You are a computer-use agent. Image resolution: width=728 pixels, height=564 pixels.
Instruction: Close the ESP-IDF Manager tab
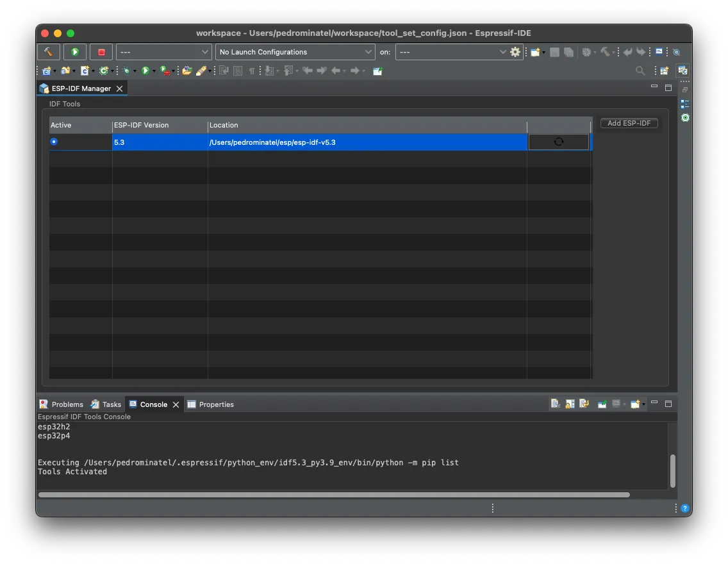click(x=120, y=88)
